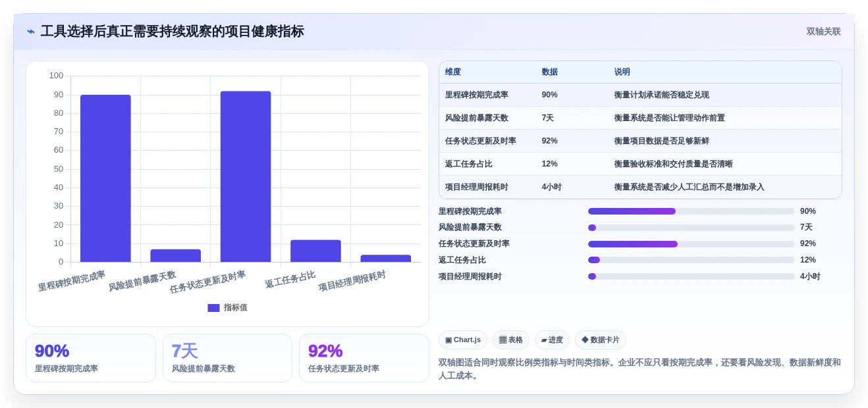Click the Chart.js tag chip
The height and width of the screenshot is (408, 868).
pos(463,340)
